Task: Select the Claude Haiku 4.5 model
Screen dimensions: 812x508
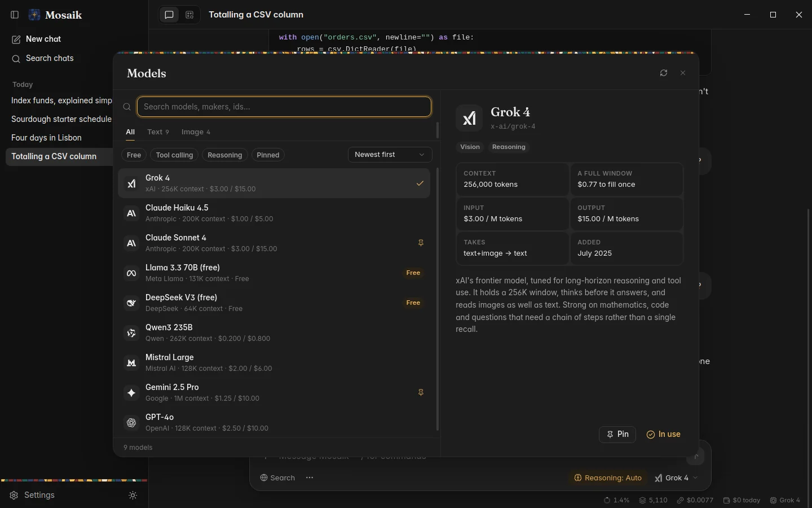Action: point(274,213)
